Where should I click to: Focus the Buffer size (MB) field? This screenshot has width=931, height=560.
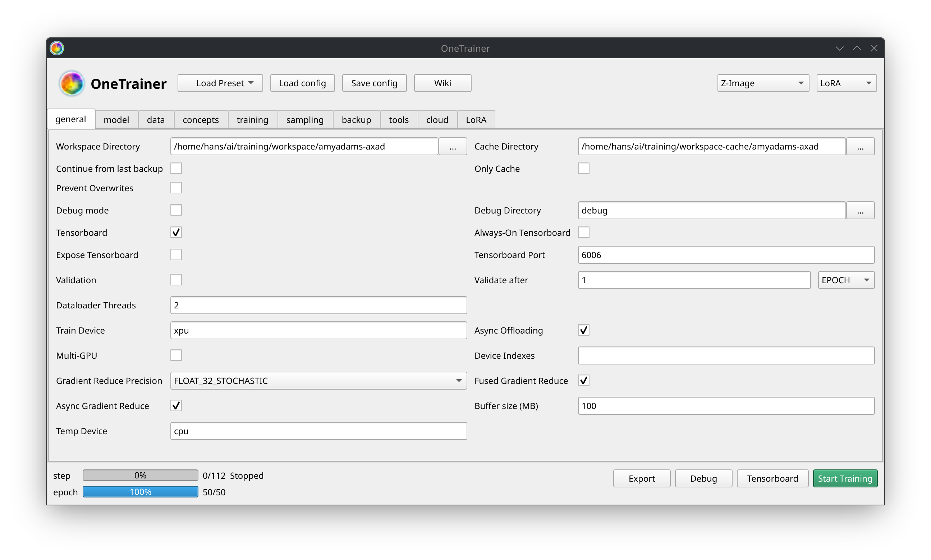[726, 406]
